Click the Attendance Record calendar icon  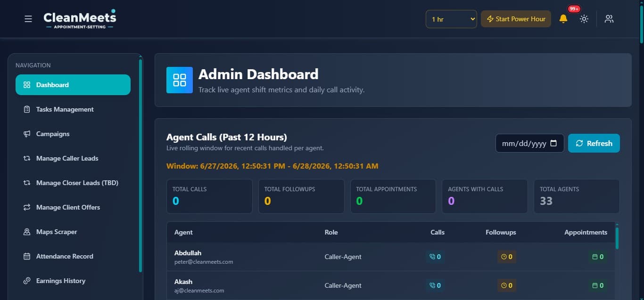(27, 256)
